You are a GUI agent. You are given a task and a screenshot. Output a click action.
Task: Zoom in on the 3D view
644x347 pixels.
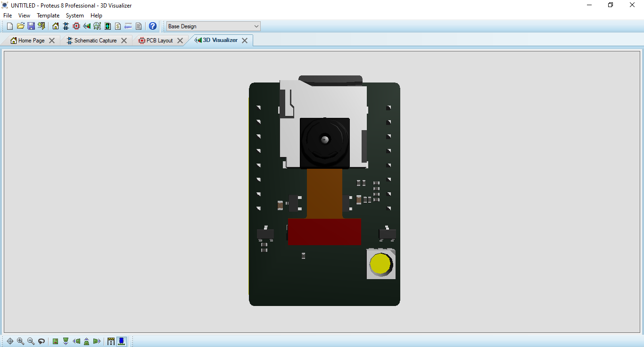pyautogui.click(x=20, y=341)
